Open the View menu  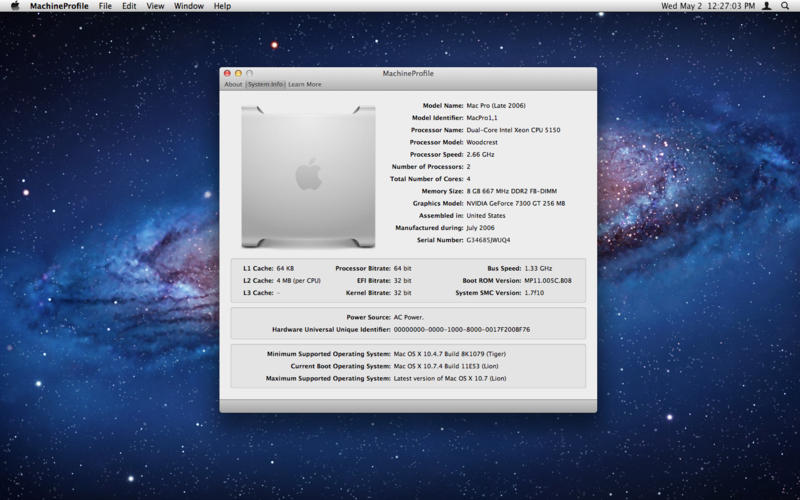155,6
